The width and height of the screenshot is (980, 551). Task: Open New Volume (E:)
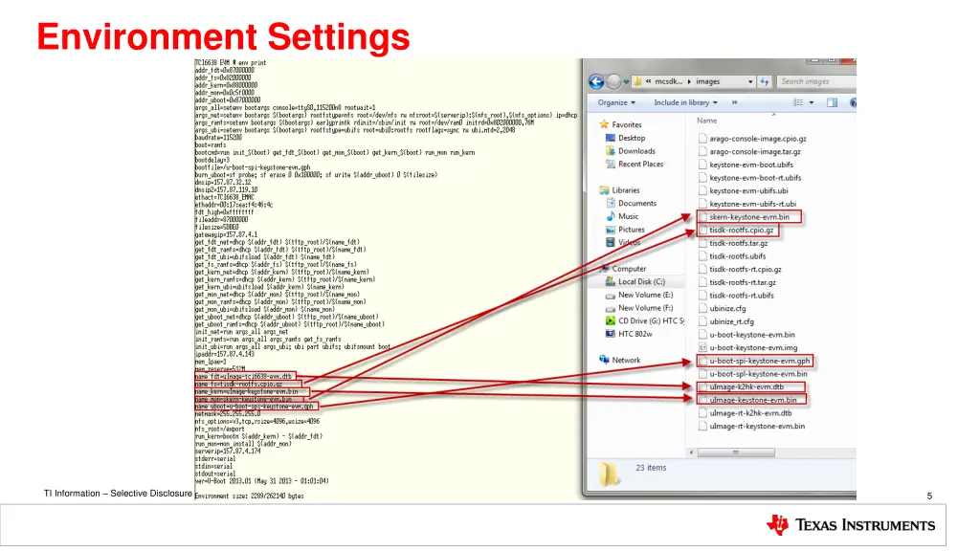pos(646,295)
